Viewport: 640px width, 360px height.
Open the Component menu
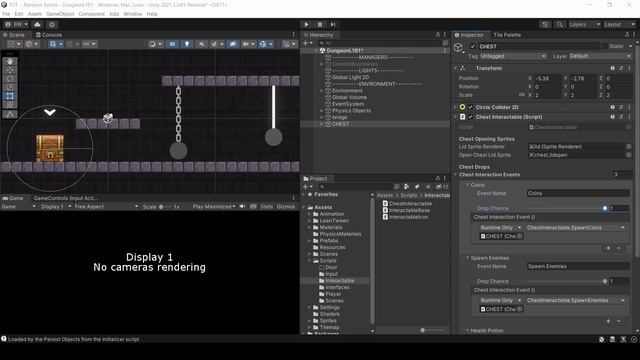pyautogui.click(x=91, y=14)
